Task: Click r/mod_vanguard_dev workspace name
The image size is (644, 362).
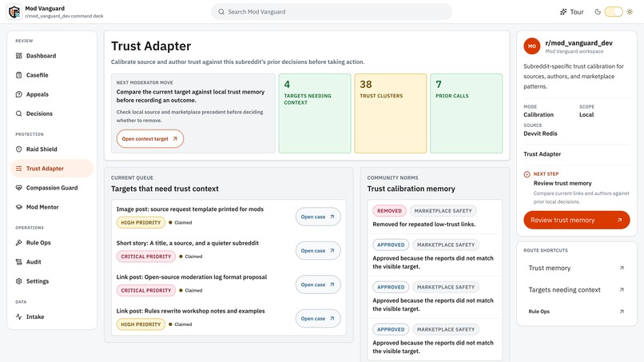Action: pyautogui.click(x=578, y=42)
